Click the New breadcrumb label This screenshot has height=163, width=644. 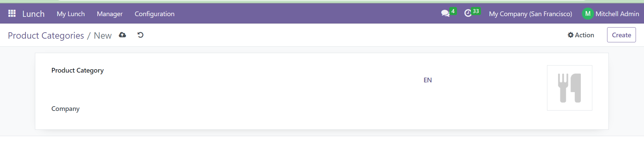[x=103, y=35]
